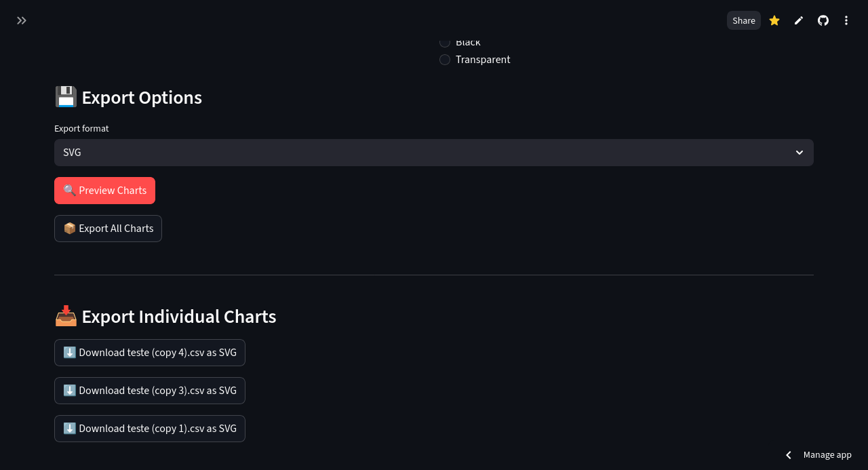Viewport: 868px width, 470px height.
Task: Open the three-dot app menu
Action: pyautogui.click(x=846, y=20)
